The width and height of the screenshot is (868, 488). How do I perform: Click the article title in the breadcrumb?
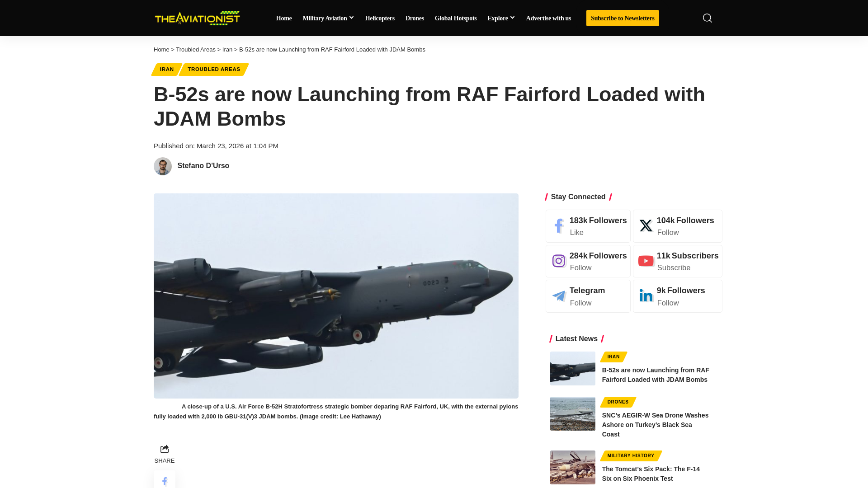[x=332, y=50]
